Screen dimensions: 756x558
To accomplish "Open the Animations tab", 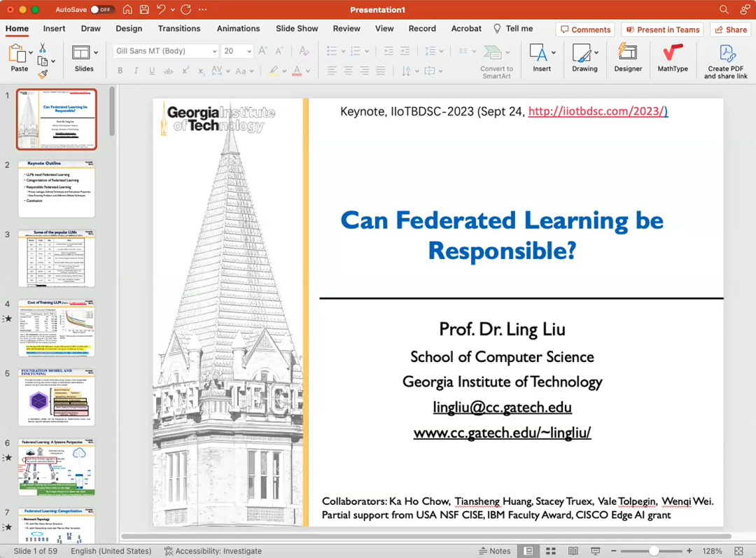I will (238, 29).
